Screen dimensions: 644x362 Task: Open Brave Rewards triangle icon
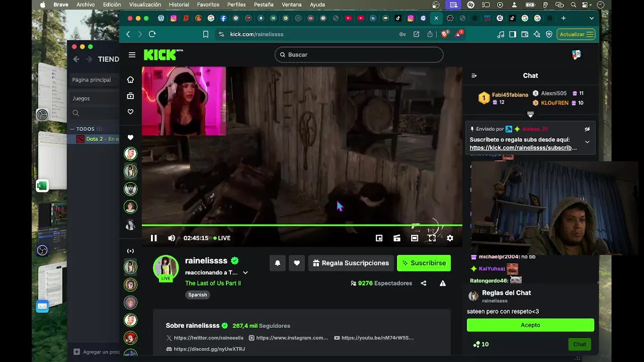(x=459, y=34)
